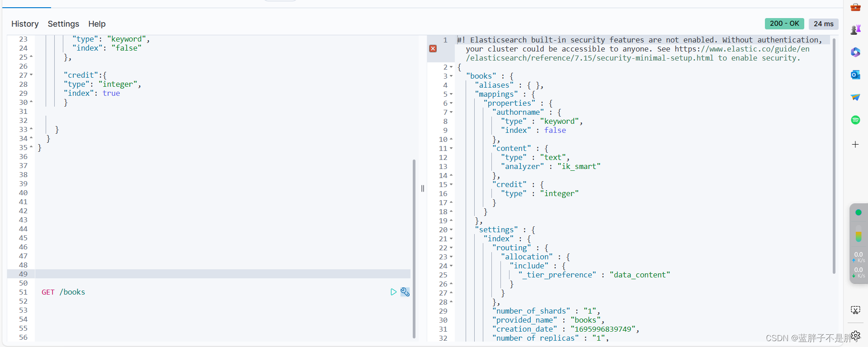
Task: Click the screenshot scissors icon in sidebar
Action: (855, 310)
